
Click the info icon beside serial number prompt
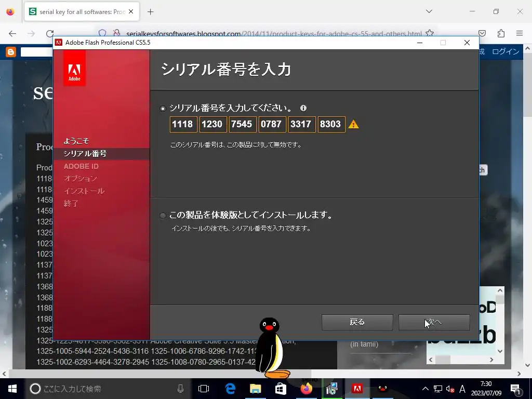(303, 108)
